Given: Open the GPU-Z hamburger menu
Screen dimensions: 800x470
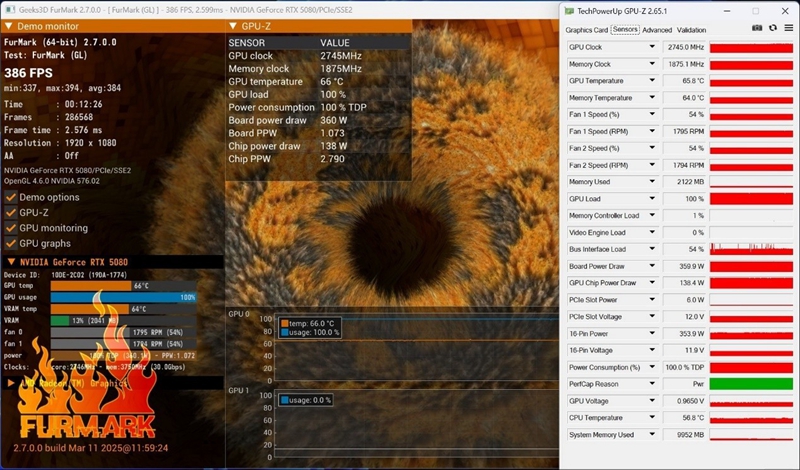Looking at the screenshot, I should click(788, 29).
